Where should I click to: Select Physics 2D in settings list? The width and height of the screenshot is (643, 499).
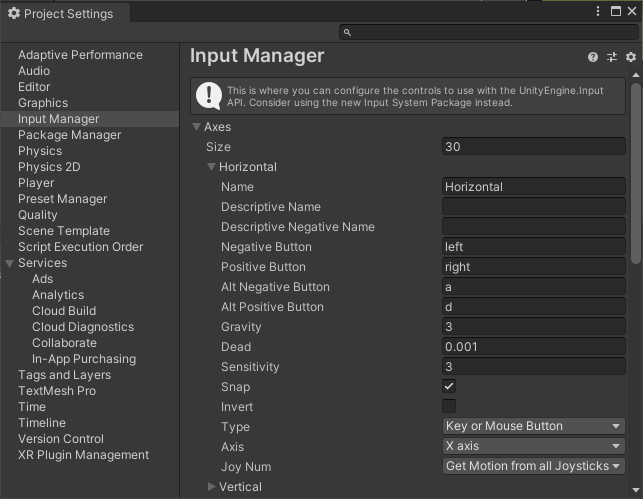(x=49, y=167)
